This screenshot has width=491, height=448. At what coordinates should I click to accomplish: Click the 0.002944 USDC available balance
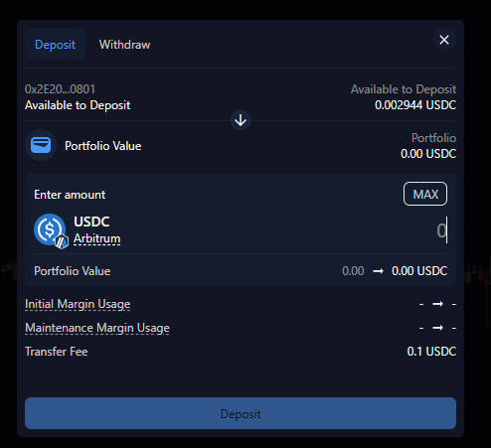[415, 105]
